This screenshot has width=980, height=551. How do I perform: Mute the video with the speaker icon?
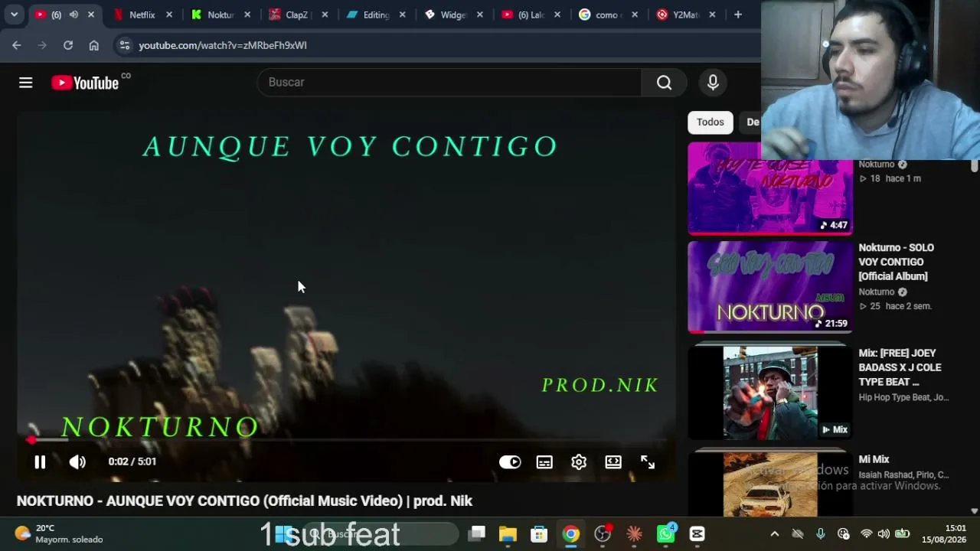point(77,461)
